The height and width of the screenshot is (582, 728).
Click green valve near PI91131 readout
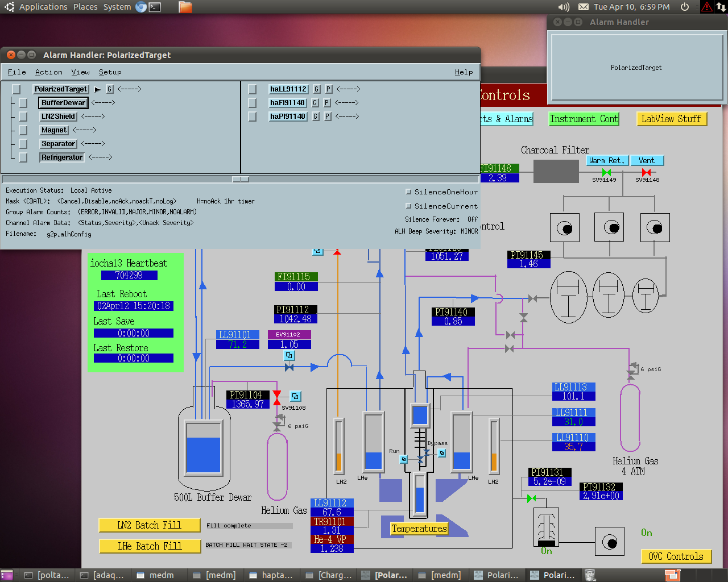tap(531, 498)
